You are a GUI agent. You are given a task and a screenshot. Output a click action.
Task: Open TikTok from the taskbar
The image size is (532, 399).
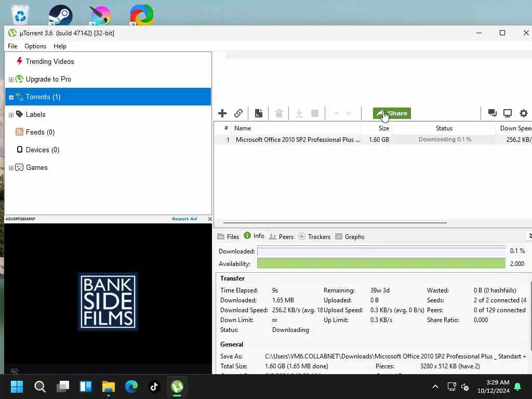[x=154, y=386]
